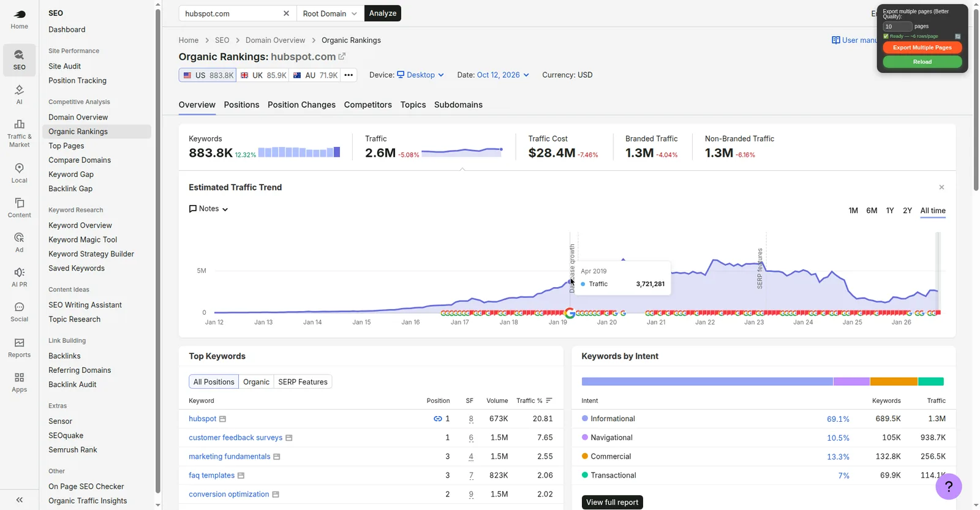Expand the Notes dropdown

pyautogui.click(x=208, y=209)
